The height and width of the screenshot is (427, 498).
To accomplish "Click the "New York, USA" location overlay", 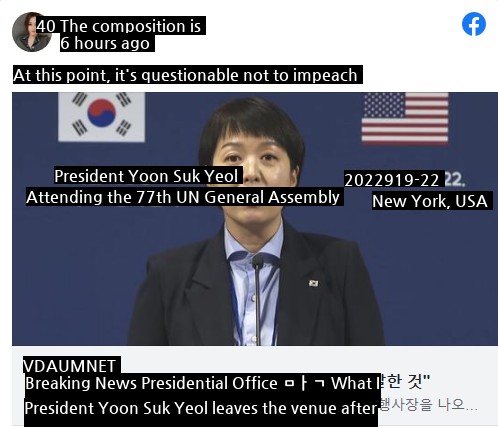I will 432,201.
